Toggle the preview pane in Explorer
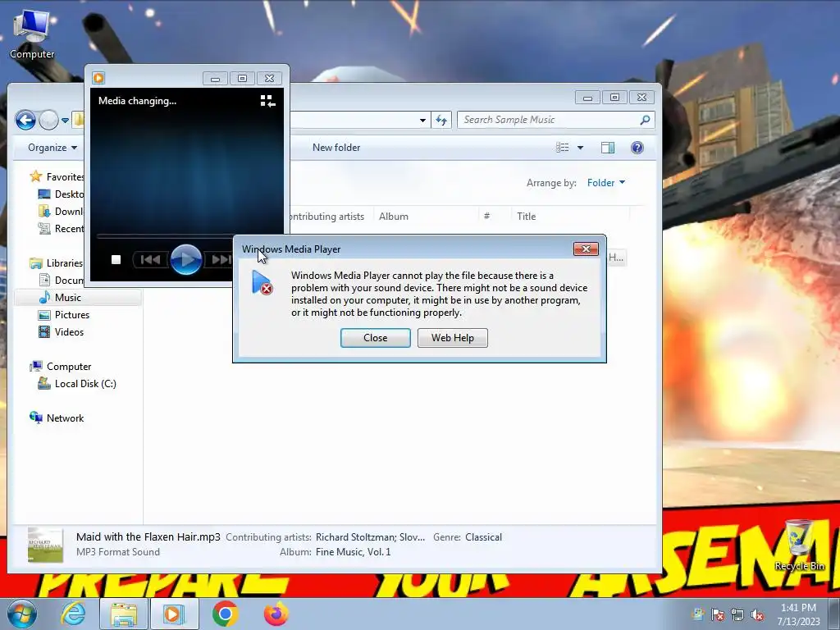Screen dimensions: 840x630 point(608,148)
